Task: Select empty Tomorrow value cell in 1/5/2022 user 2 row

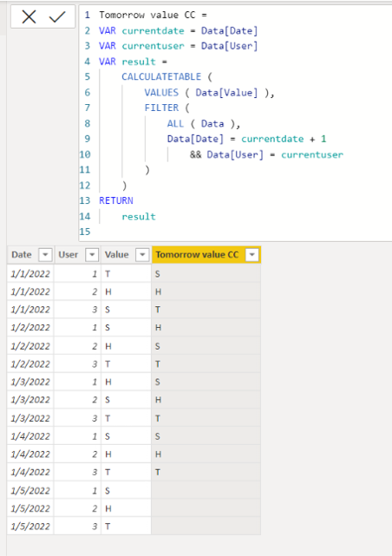Action: point(206,508)
